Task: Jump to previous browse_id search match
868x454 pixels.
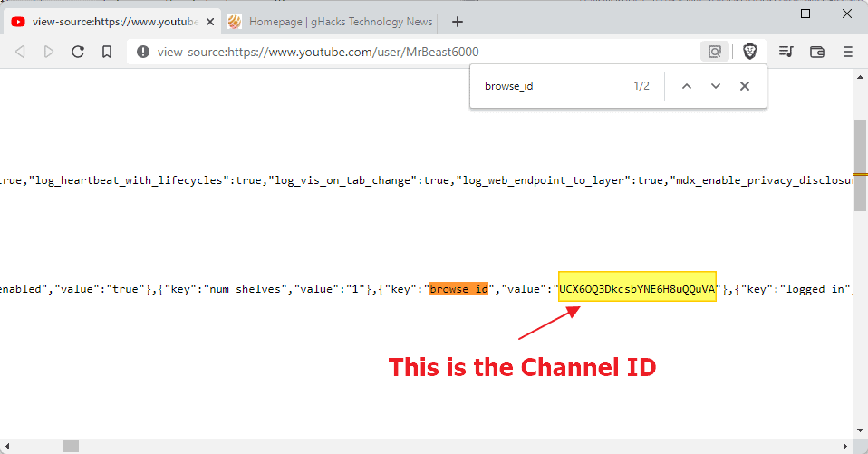Action: click(x=686, y=86)
